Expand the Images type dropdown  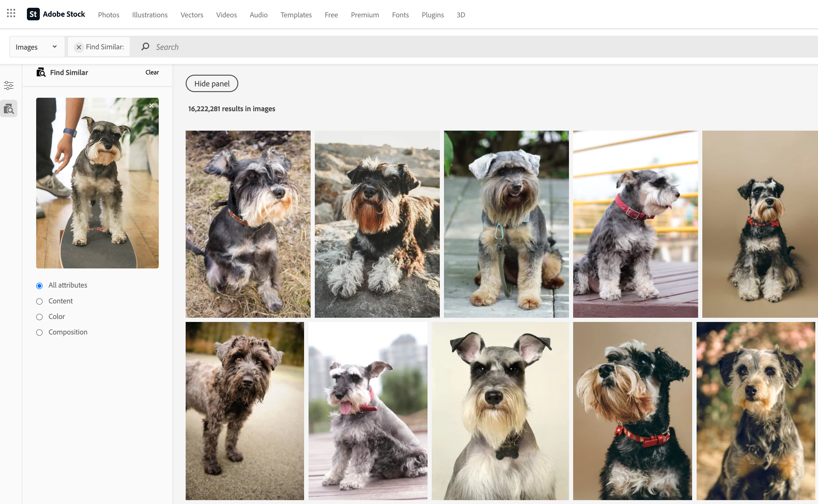[x=37, y=47]
